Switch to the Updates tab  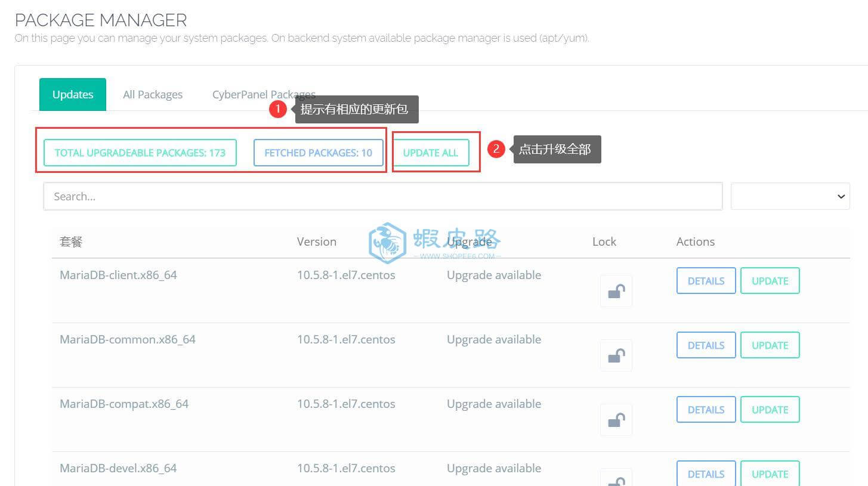pyautogui.click(x=73, y=94)
